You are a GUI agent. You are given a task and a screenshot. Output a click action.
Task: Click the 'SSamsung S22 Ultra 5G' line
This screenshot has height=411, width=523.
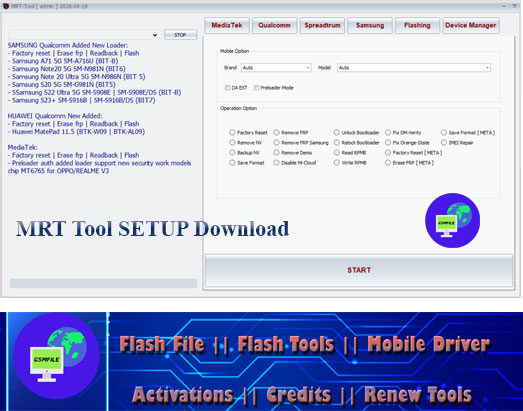[x=94, y=92]
